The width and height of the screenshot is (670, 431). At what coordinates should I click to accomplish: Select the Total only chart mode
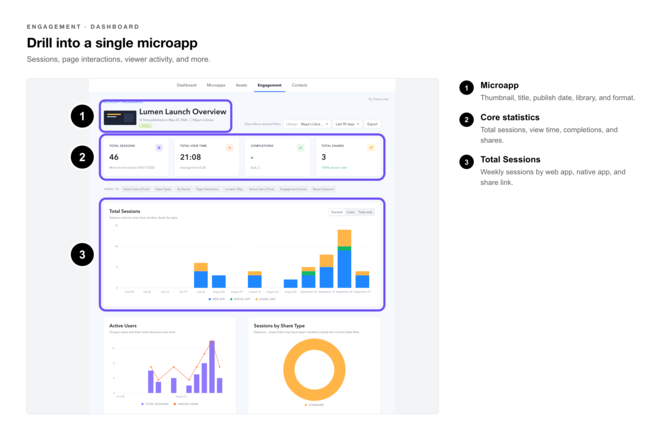tap(365, 212)
